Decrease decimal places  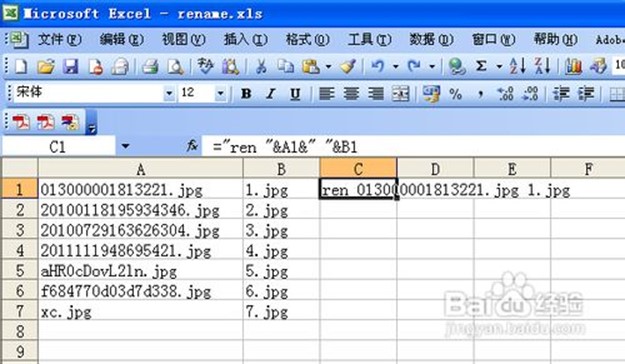[x=530, y=94]
